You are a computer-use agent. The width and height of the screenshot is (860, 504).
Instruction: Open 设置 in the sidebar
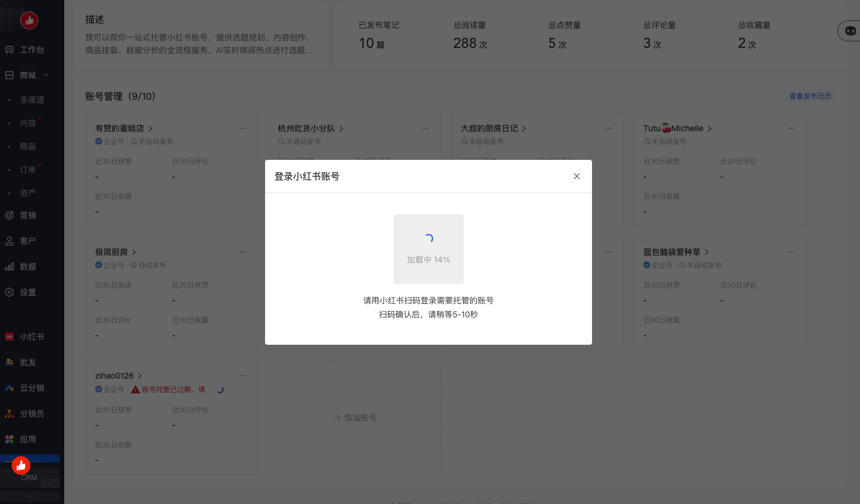(x=27, y=292)
